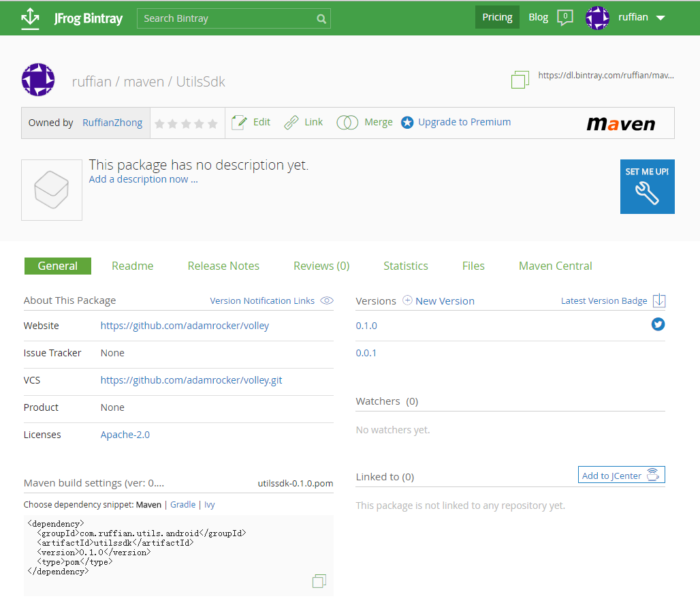Click the search magnifier icon
This screenshot has width=700, height=605.
pos(321,19)
